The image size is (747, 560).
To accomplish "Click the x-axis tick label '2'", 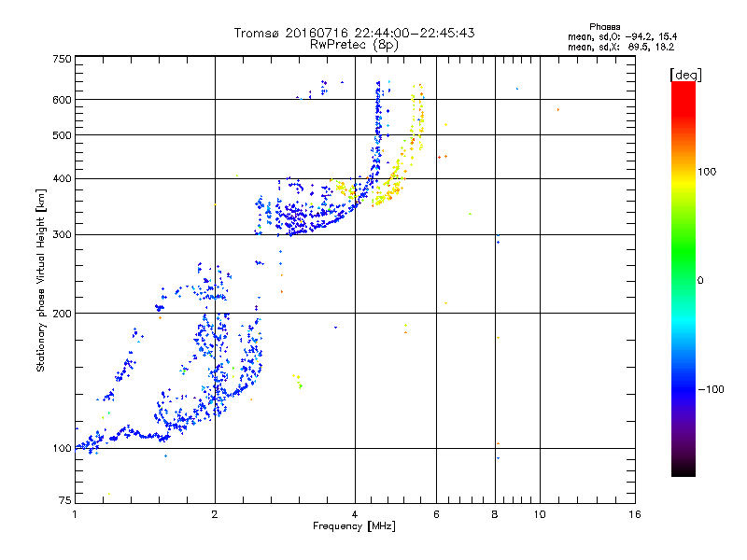I will (x=215, y=514).
